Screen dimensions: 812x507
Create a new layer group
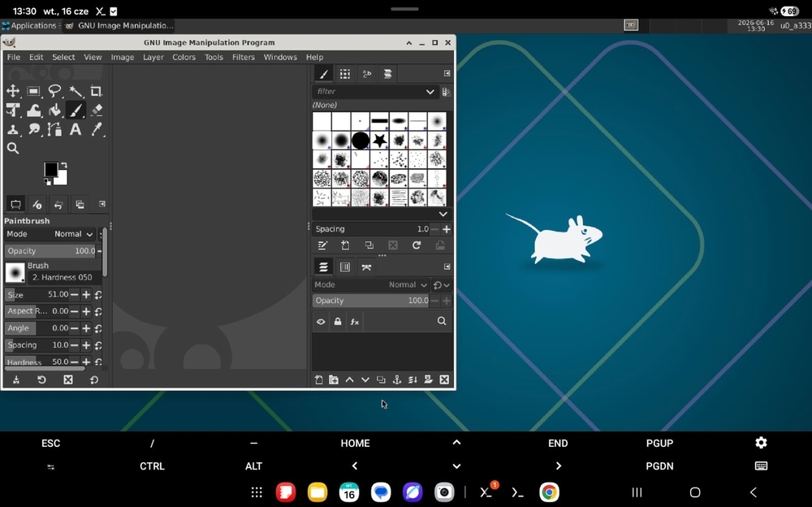point(334,380)
